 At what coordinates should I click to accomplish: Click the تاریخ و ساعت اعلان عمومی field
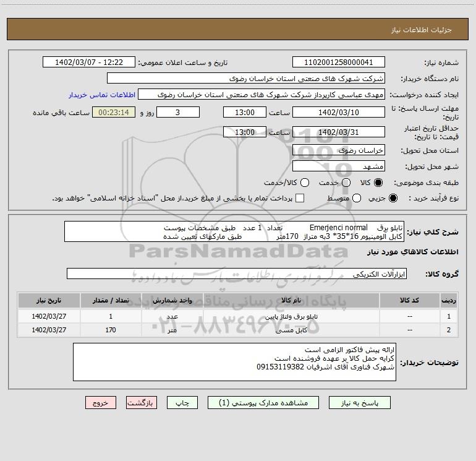89,62
